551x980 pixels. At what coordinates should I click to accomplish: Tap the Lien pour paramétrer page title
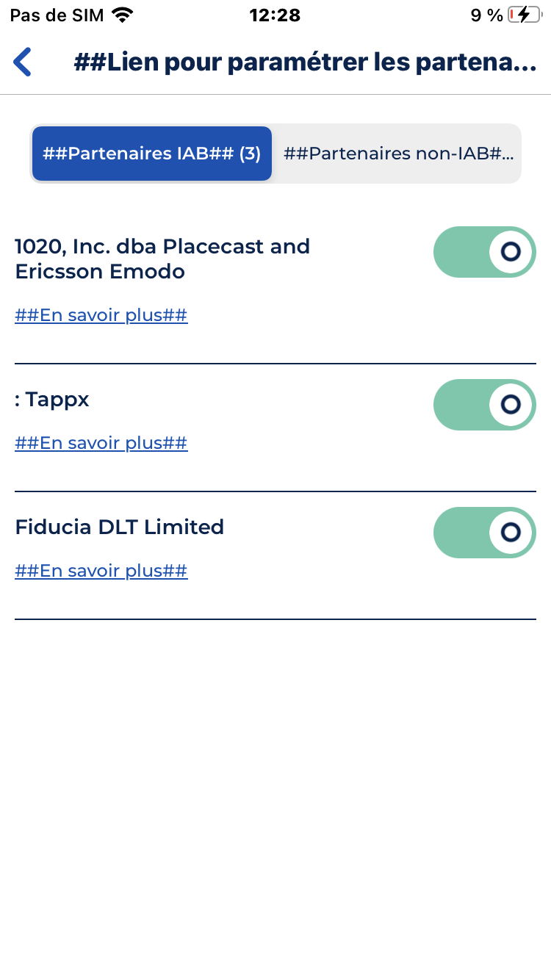(x=305, y=62)
